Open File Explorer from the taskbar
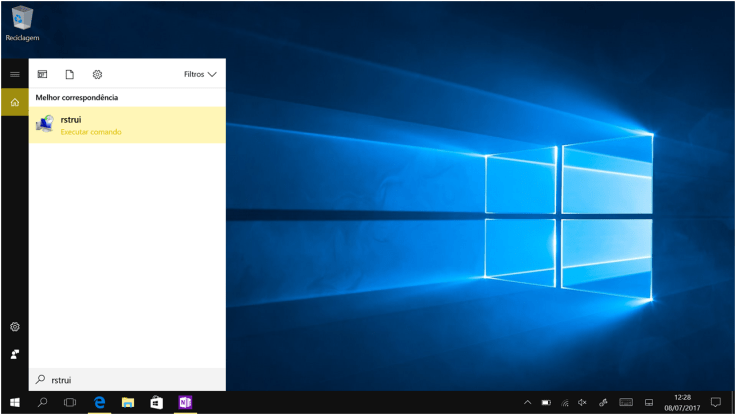Image resolution: width=736 pixels, height=415 pixels. [128, 403]
